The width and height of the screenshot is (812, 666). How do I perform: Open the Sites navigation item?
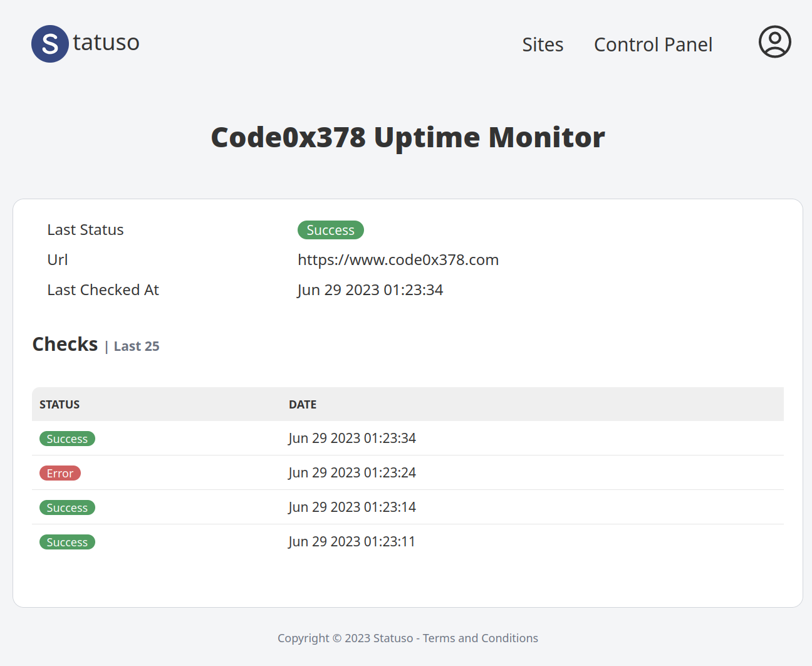[543, 44]
